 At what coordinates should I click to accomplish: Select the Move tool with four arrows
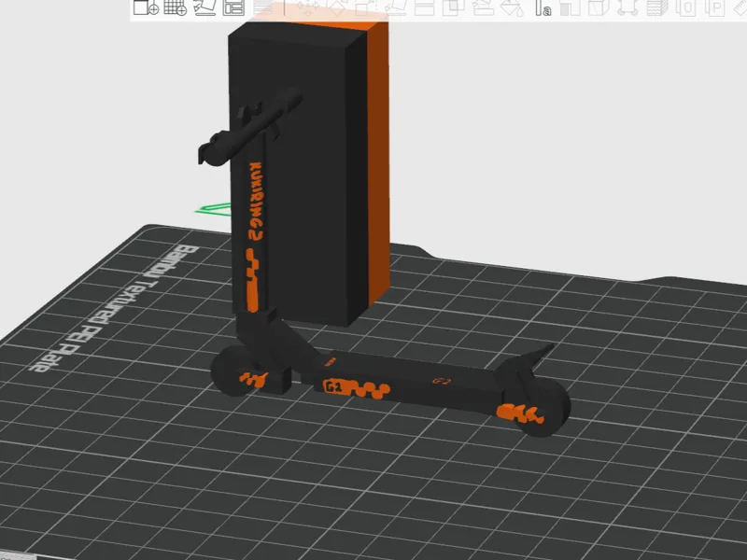tap(308, 7)
